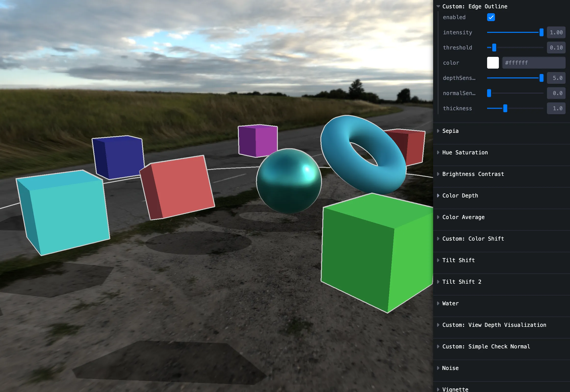Collapse the Custom: Edge Outline folder
Screen dimensions: 570x392
pos(474,6)
